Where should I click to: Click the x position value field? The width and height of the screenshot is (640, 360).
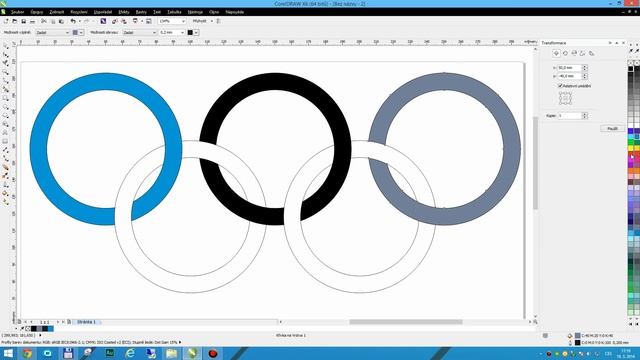tap(569, 68)
